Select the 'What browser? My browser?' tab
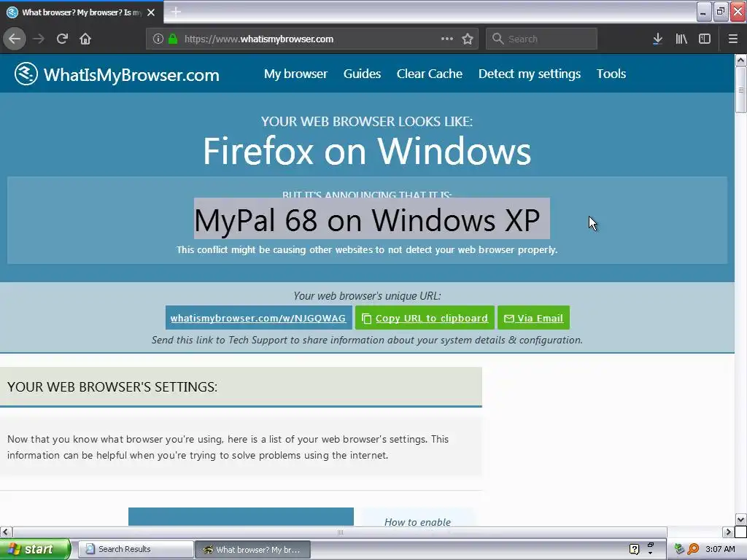The width and height of the screenshot is (747, 560). pos(82,12)
